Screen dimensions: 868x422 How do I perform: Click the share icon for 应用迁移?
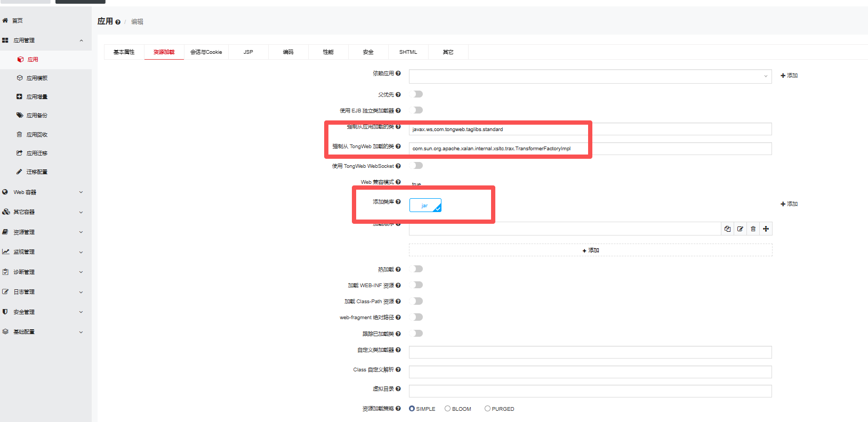(20, 153)
